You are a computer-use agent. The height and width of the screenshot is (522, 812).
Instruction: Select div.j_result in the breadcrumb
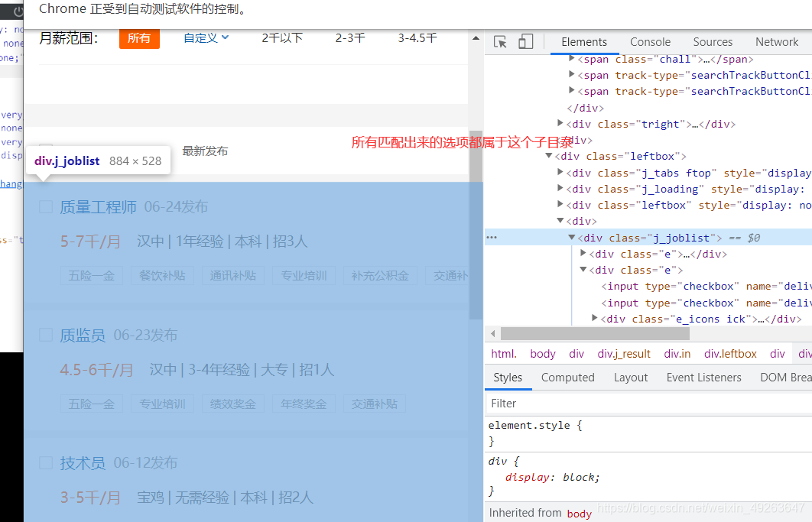(x=623, y=354)
